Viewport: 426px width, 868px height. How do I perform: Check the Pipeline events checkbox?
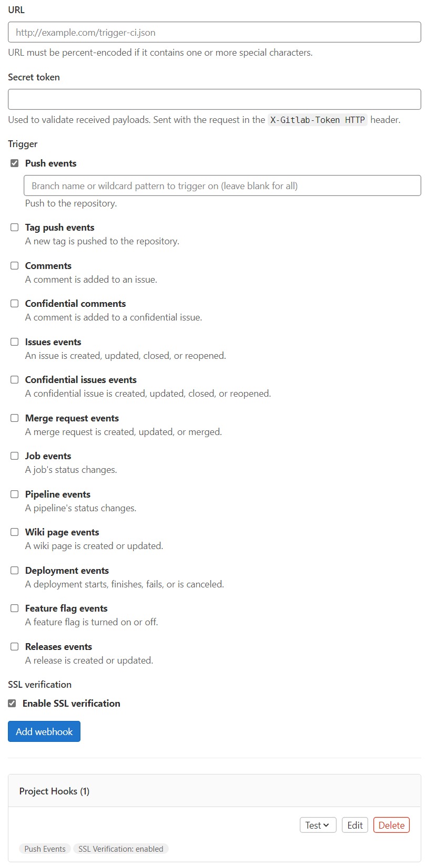coord(14,494)
